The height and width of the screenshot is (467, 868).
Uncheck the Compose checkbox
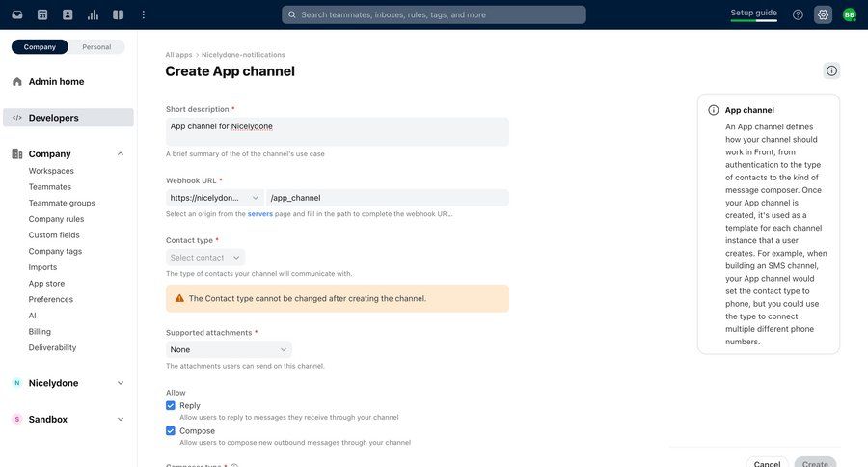171,430
